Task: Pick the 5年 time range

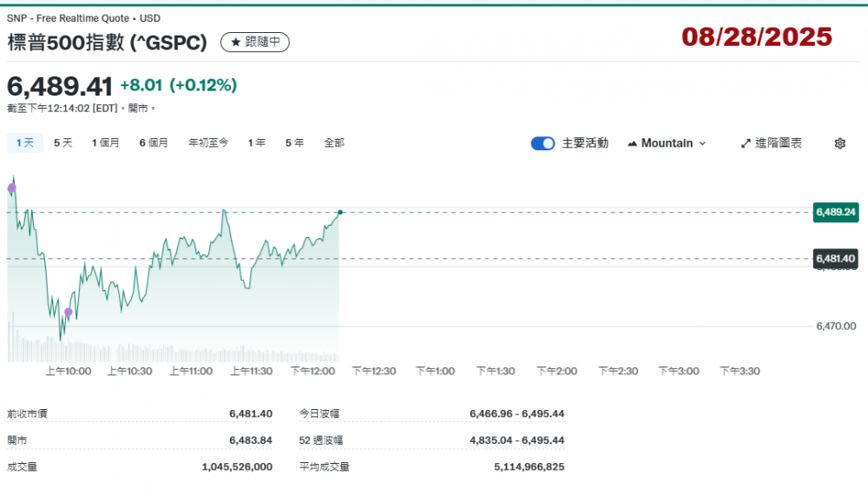Action: click(294, 142)
